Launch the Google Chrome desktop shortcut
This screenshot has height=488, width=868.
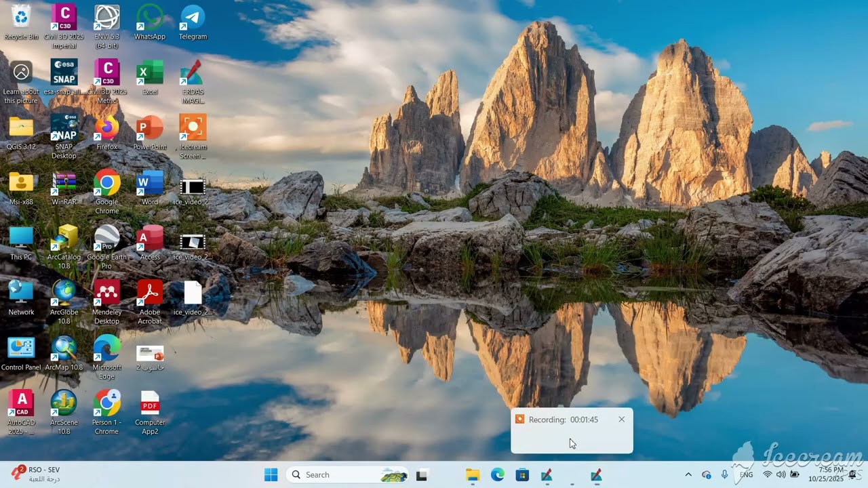pyautogui.click(x=106, y=192)
